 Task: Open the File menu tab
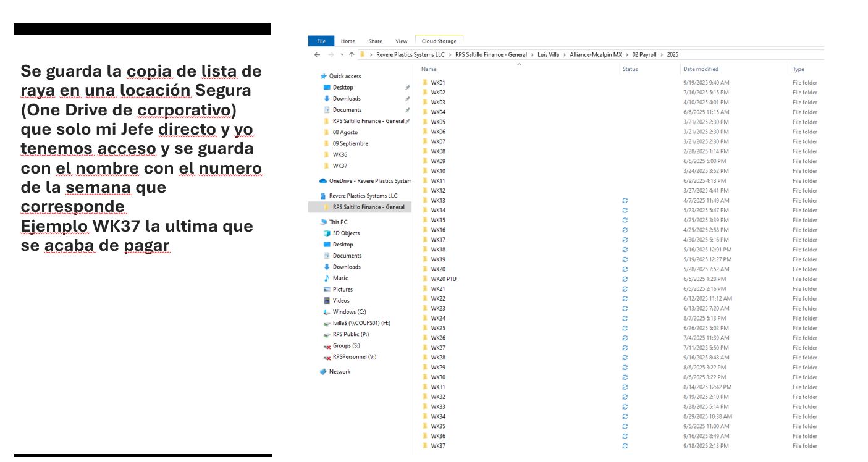[321, 41]
